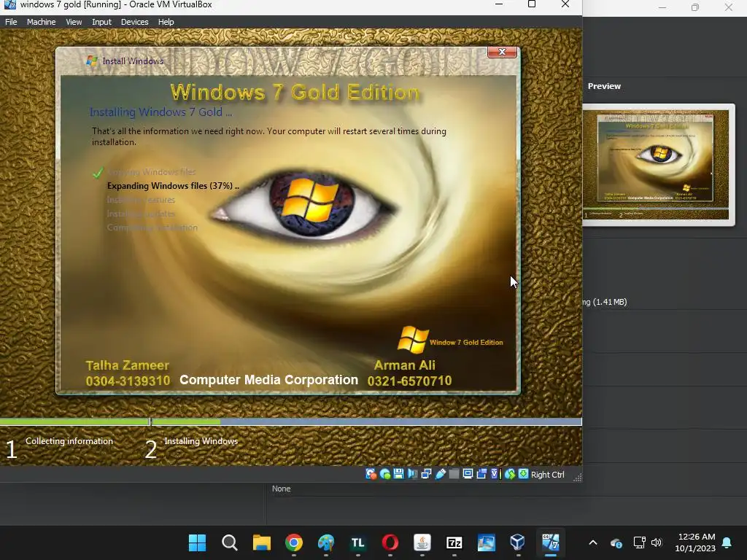
Task: Click the cloud sync tray icon
Action: click(616, 542)
